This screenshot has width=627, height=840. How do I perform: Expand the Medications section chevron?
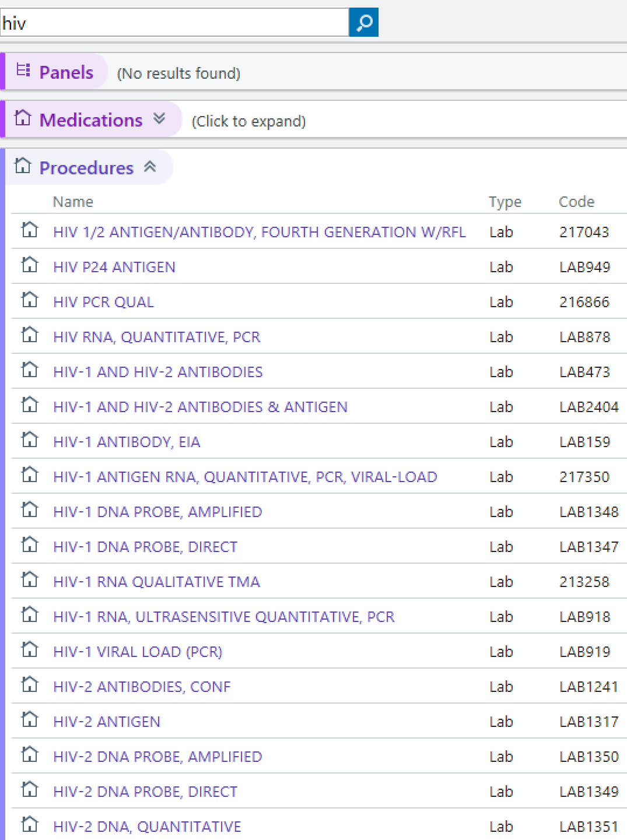pos(159,119)
